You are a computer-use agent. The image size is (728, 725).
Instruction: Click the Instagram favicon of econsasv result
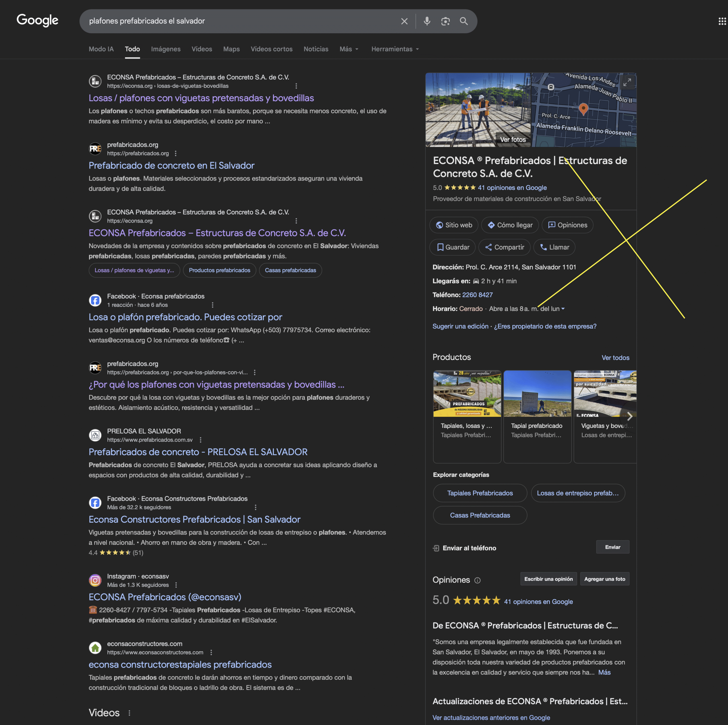pos(95,580)
